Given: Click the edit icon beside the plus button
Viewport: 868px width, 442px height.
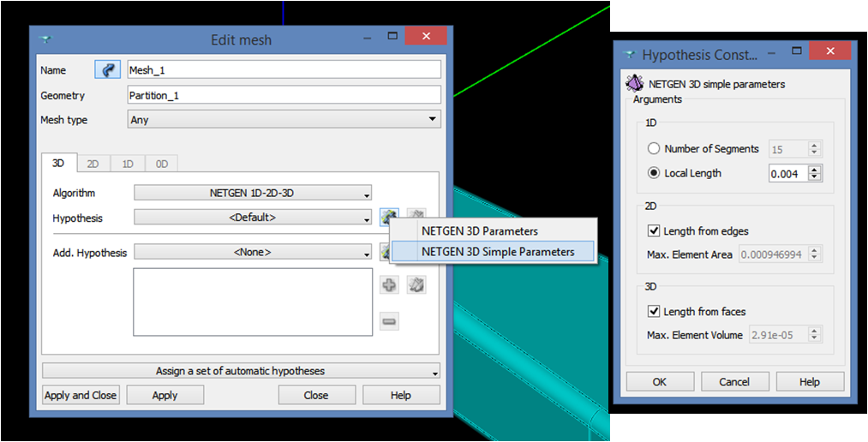Looking at the screenshot, I should click(x=416, y=285).
